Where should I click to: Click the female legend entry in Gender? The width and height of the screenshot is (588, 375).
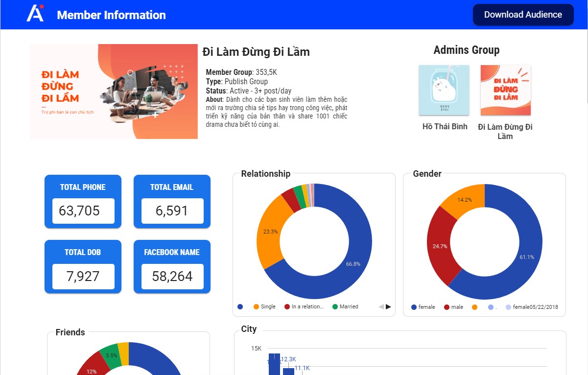[x=423, y=307]
